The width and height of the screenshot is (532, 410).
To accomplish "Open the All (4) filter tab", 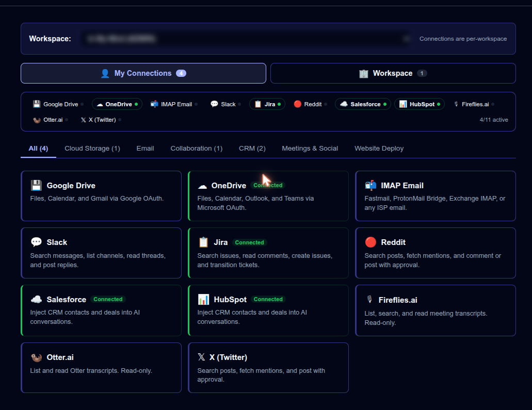I will 38,149.
